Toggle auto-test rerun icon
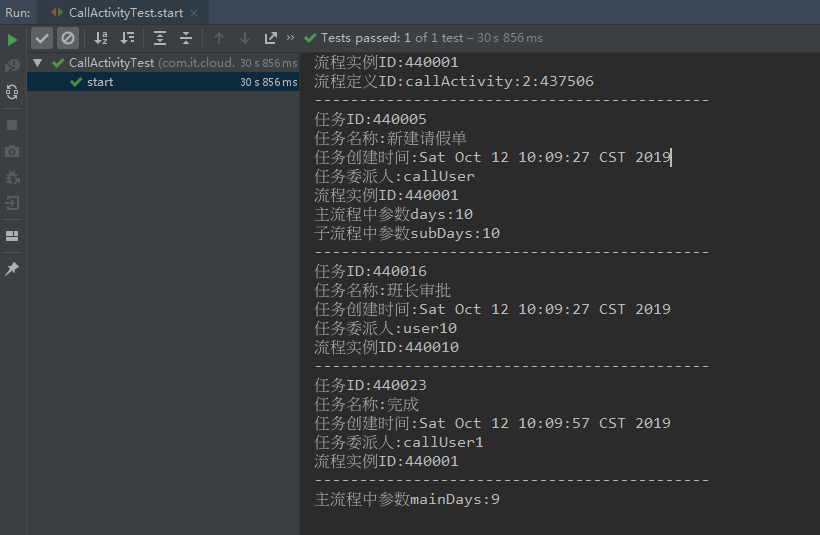Image resolution: width=820 pixels, height=535 pixels. pyautogui.click(x=12, y=93)
